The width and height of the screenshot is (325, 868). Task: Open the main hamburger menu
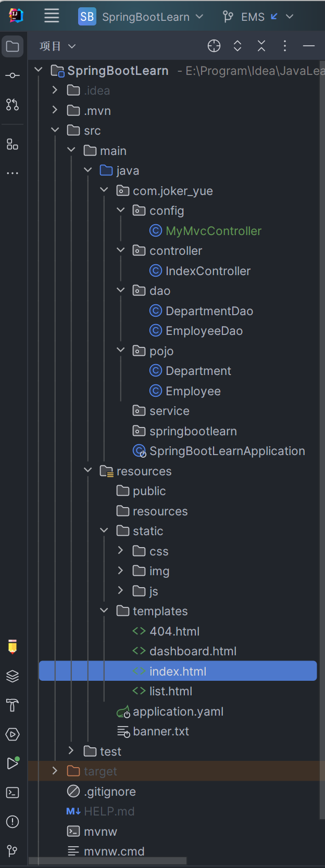52,16
